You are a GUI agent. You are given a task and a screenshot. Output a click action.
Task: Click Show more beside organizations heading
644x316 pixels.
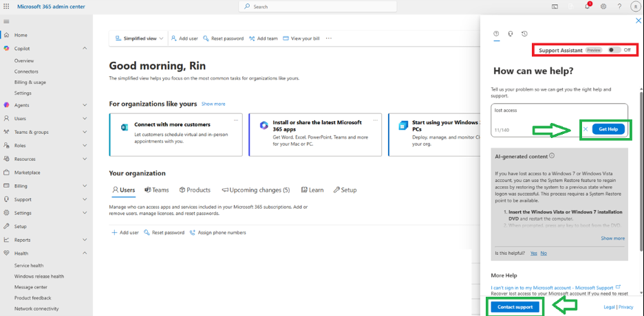[213, 104]
